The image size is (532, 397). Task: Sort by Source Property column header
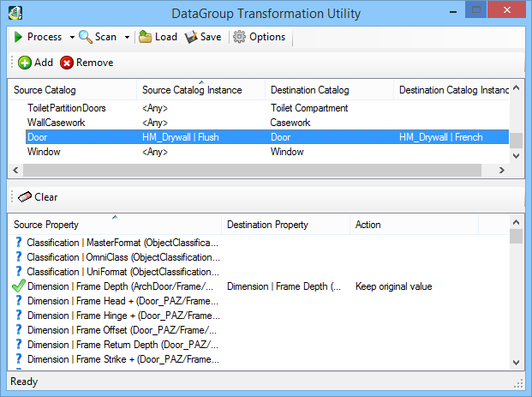point(115,225)
